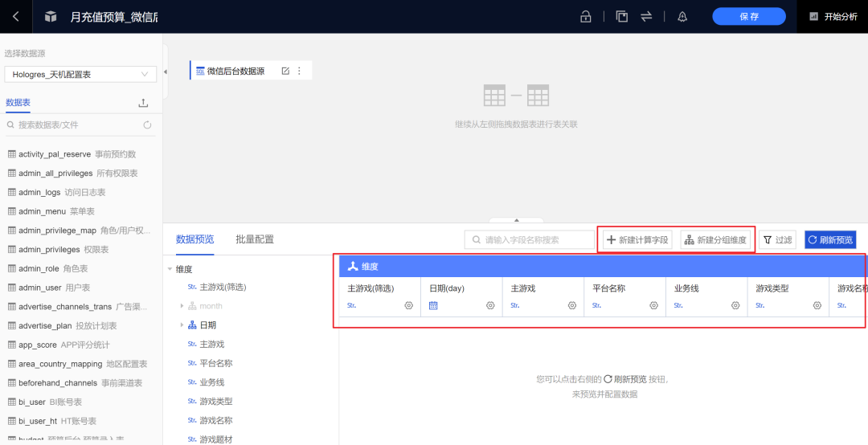868x445 pixels.
Task: Switch to the 数据预览 tab
Action: coord(194,239)
